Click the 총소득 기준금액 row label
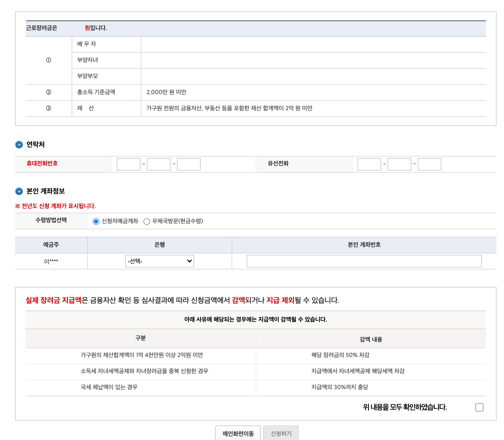504x440 pixels. [96, 92]
